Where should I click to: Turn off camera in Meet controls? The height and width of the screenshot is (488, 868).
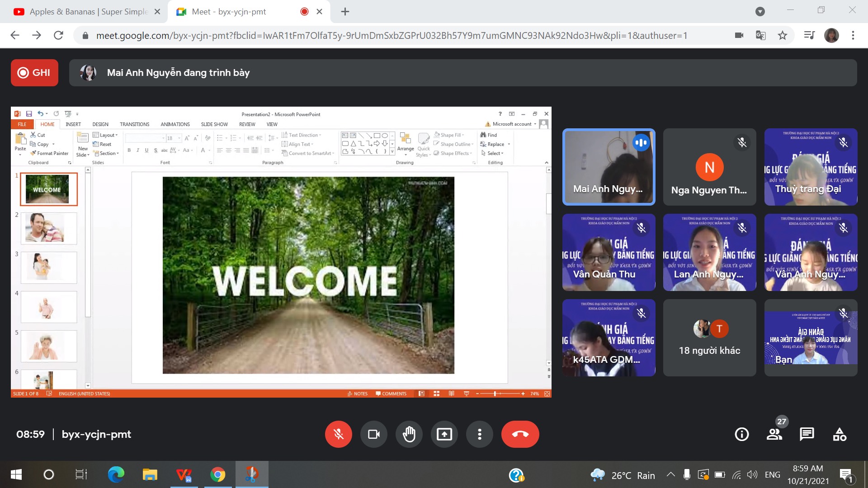373,434
